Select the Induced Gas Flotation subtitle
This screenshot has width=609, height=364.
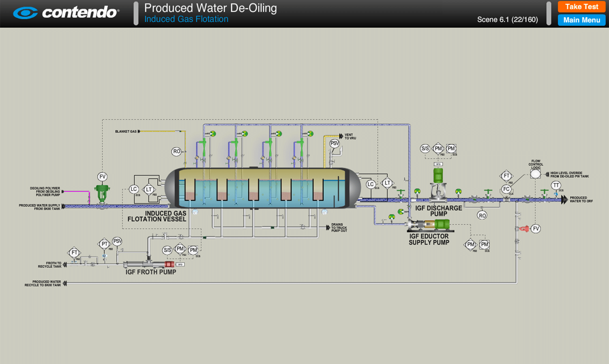186,19
